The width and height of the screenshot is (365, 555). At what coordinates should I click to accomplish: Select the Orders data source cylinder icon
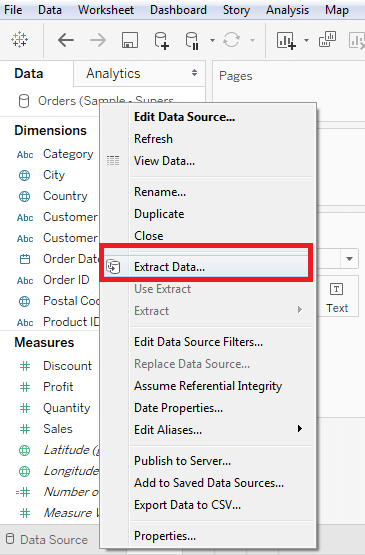23,101
